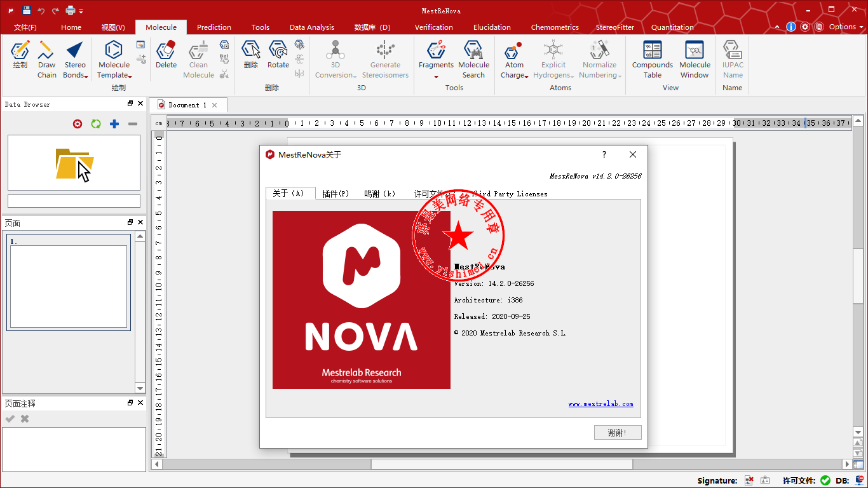Click the gray X icon in 页面注释 panel

tap(25, 419)
